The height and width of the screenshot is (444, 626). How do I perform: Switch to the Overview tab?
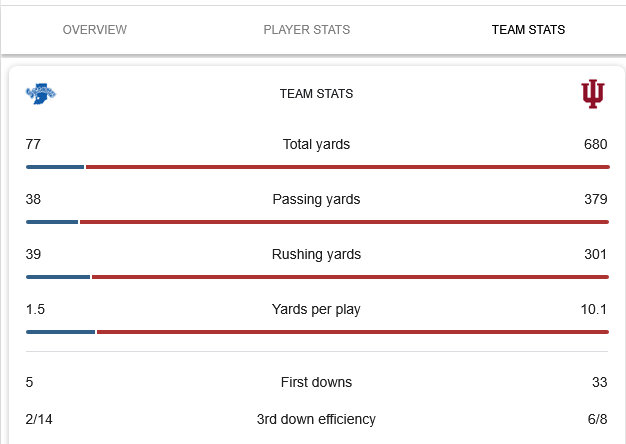(x=95, y=30)
